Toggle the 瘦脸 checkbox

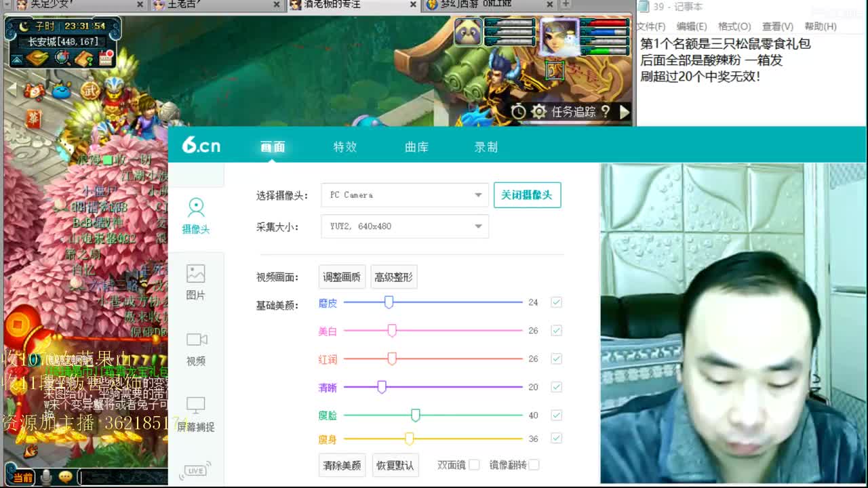(556, 415)
